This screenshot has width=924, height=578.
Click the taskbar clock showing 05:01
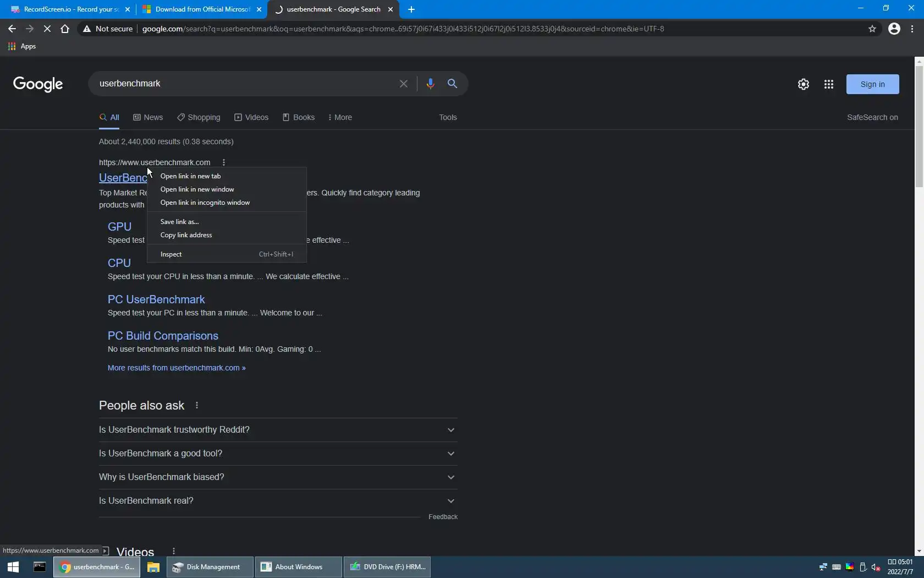click(x=900, y=567)
